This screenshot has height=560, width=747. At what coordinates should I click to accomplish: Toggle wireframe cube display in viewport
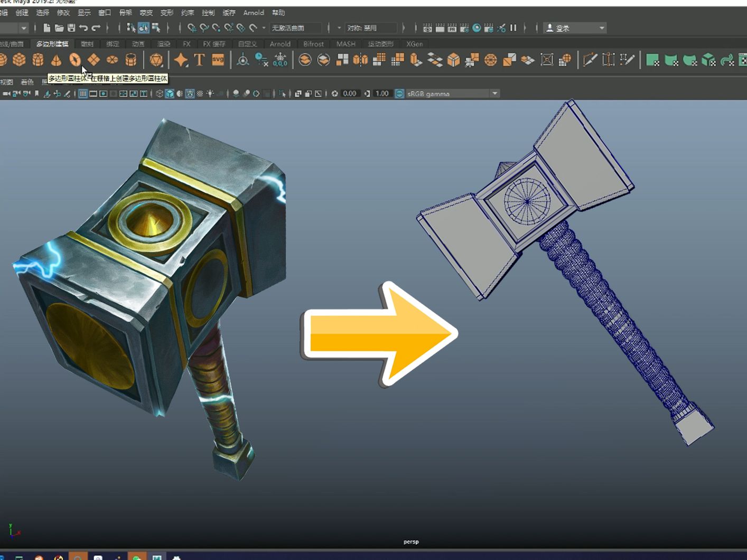pos(160,94)
